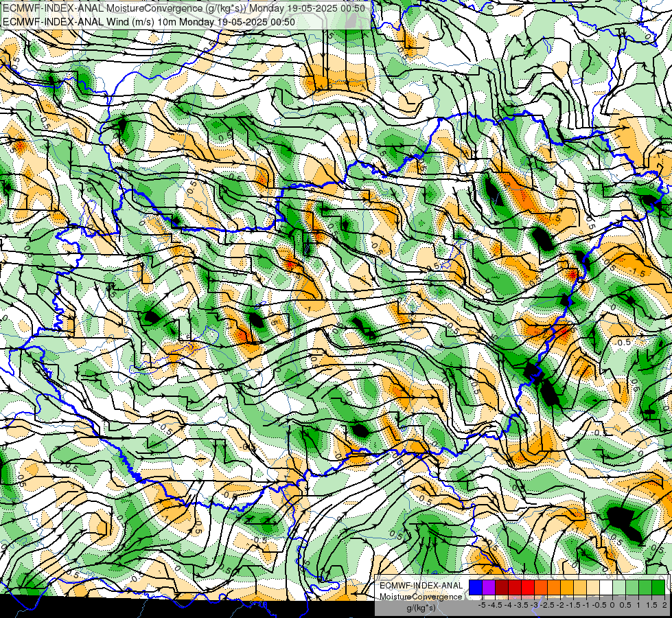Pick the legend swatch between -2.5 and -2
Viewport: 672px width, 618px height.
554,588
